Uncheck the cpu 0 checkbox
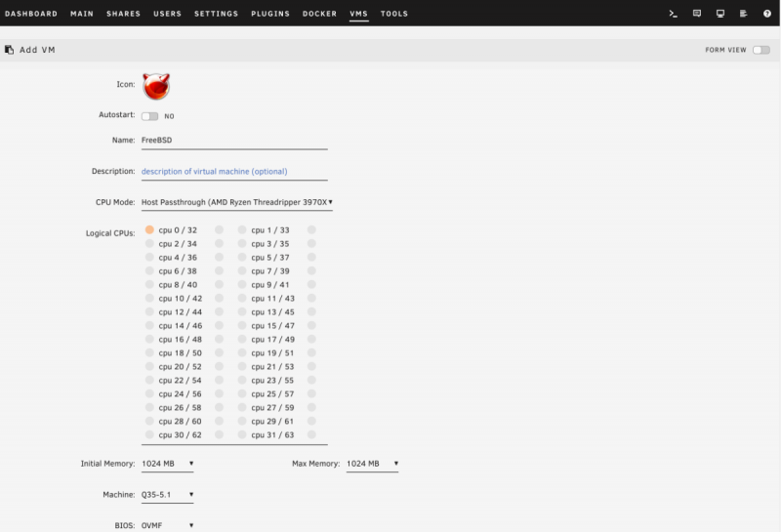 (149, 229)
